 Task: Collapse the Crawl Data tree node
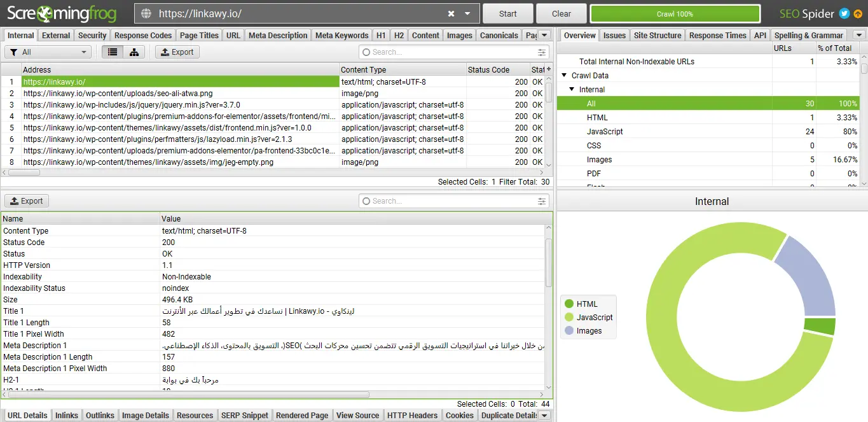pyautogui.click(x=564, y=76)
